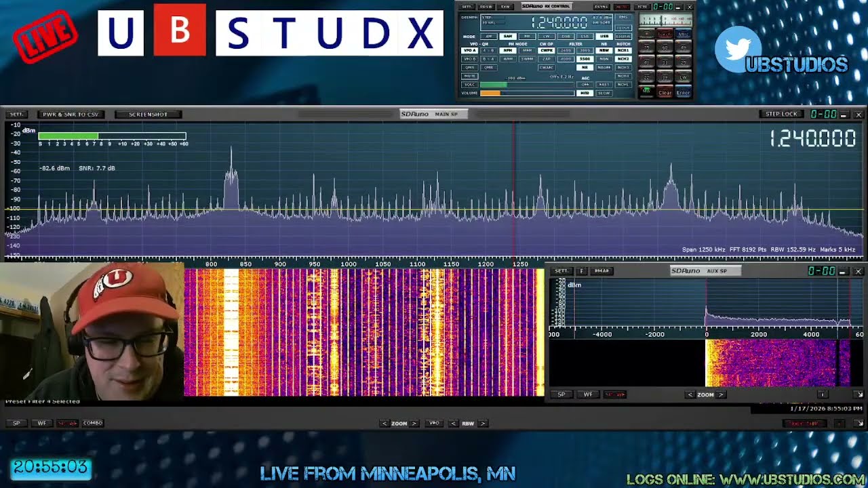
Task: Toggle notch filter NCH2
Action: [623, 59]
